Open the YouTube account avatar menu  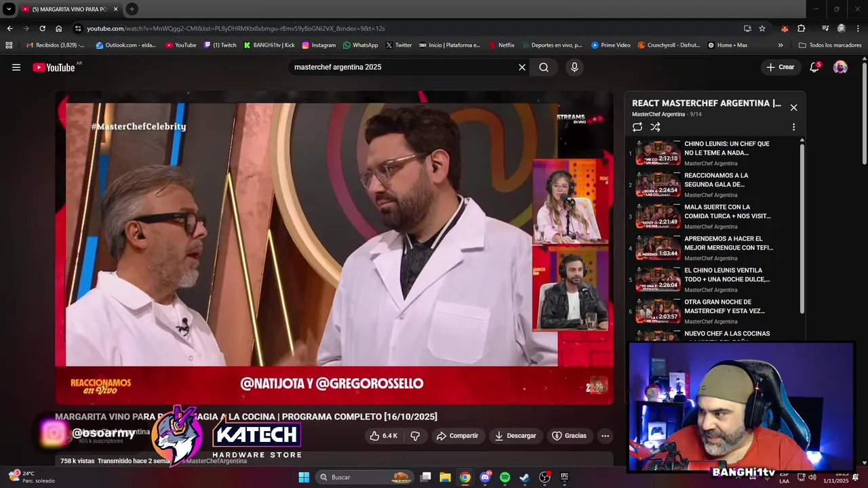(840, 67)
